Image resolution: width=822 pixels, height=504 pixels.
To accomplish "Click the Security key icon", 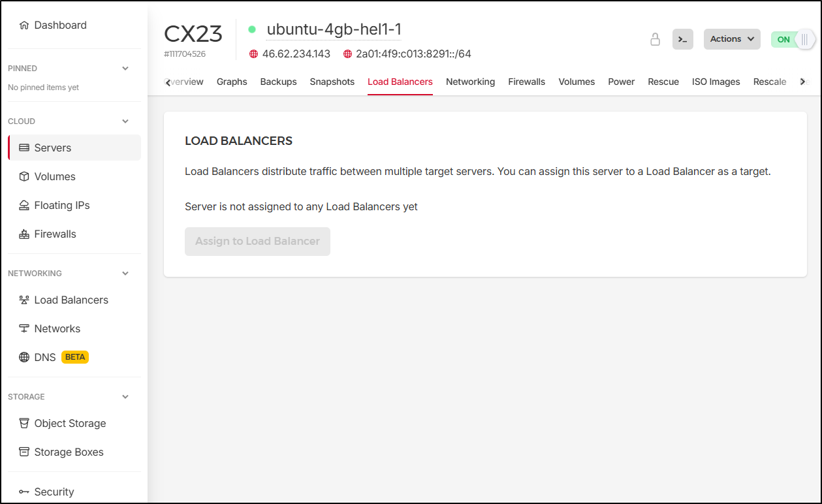I will click(x=24, y=492).
